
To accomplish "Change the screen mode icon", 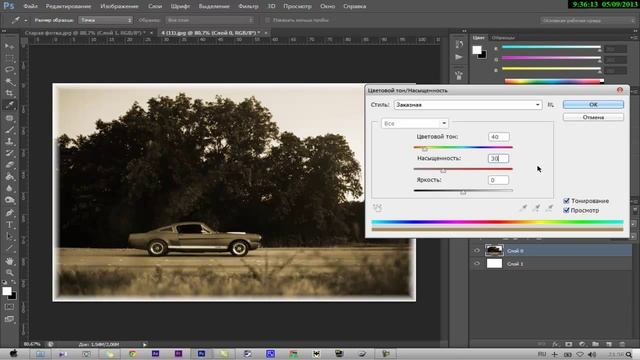I will (x=9, y=319).
